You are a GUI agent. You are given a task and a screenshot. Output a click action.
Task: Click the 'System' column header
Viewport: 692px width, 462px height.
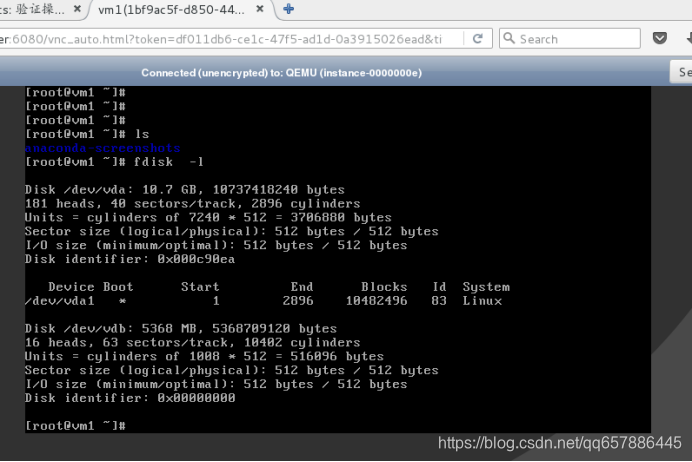point(486,287)
